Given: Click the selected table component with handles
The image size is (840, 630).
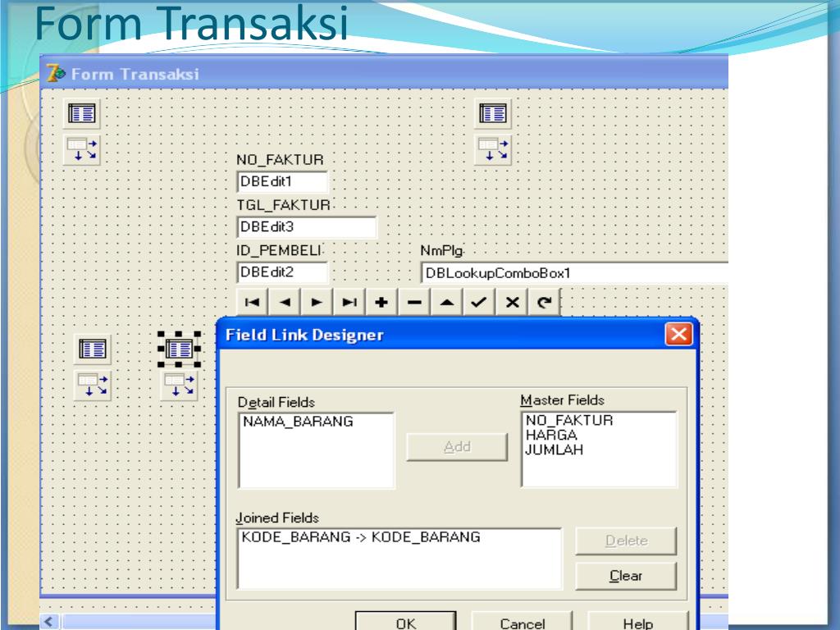Looking at the screenshot, I should pyautogui.click(x=179, y=349).
